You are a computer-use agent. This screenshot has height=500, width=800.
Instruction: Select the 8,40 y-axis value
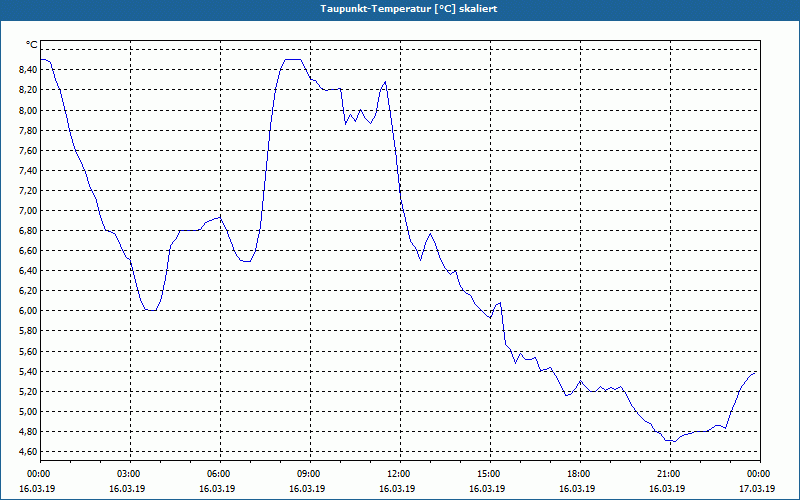tap(28, 70)
